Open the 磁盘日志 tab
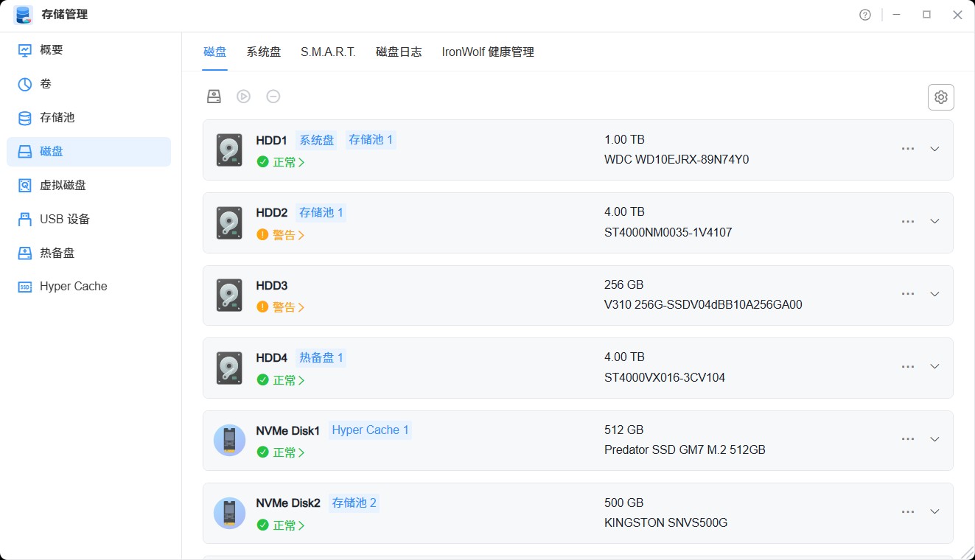The width and height of the screenshot is (975, 560). coord(399,52)
